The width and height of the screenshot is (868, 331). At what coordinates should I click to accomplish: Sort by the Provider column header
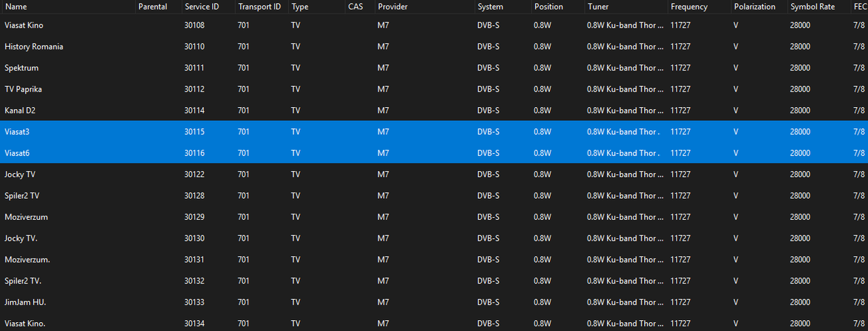[x=424, y=7]
